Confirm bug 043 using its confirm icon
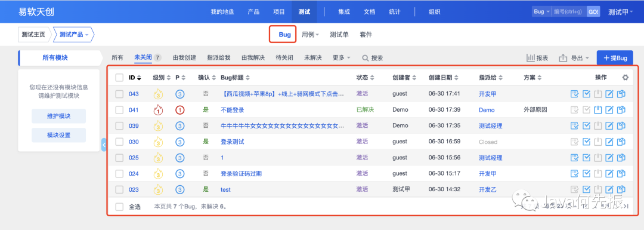Screen dimensions: 644x230 point(575,94)
